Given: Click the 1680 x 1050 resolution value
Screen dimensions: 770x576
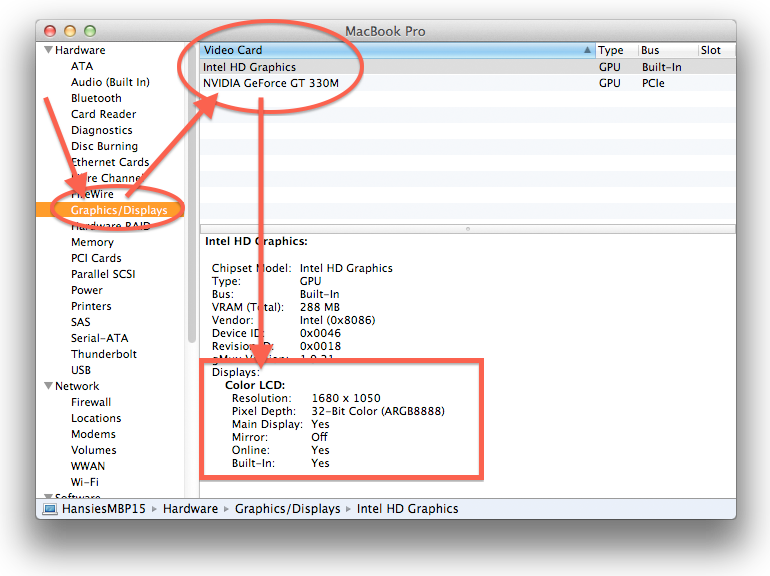Looking at the screenshot, I should tap(346, 398).
